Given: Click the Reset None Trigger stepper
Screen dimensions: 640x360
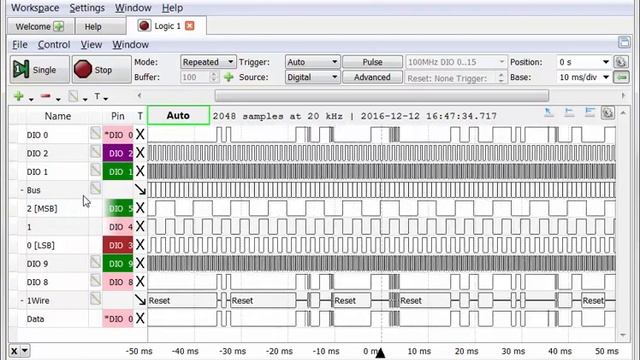Looking at the screenshot, I should (x=501, y=78).
